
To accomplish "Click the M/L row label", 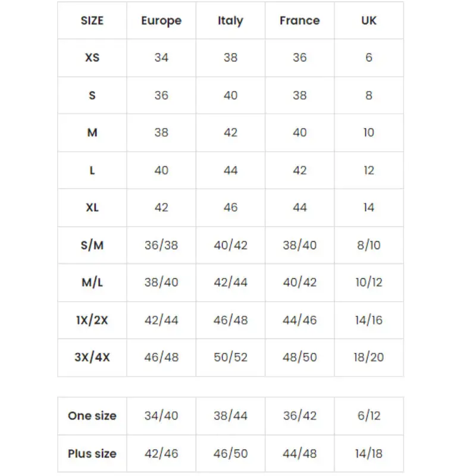I will point(92,283).
